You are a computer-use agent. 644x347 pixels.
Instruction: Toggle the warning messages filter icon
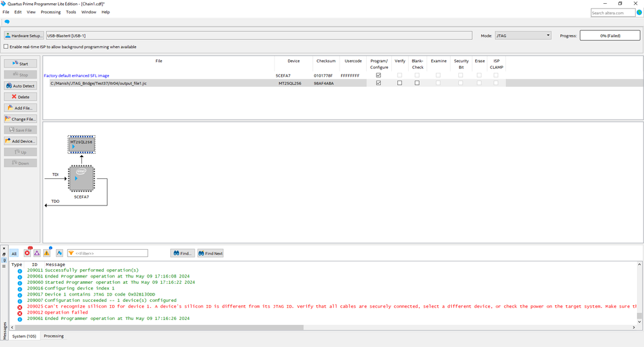pyautogui.click(x=46, y=253)
